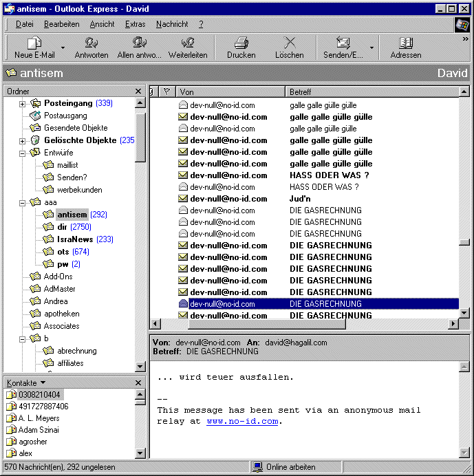Expand the Posteingang folder tree node
This screenshot has width=474, height=476.
pyautogui.click(x=22, y=104)
